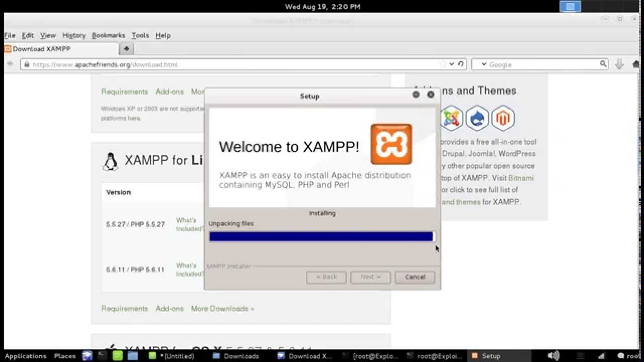The width and height of the screenshot is (644, 362).
Task: Click What's Included for version 5.5.27
Action: tap(190, 224)
